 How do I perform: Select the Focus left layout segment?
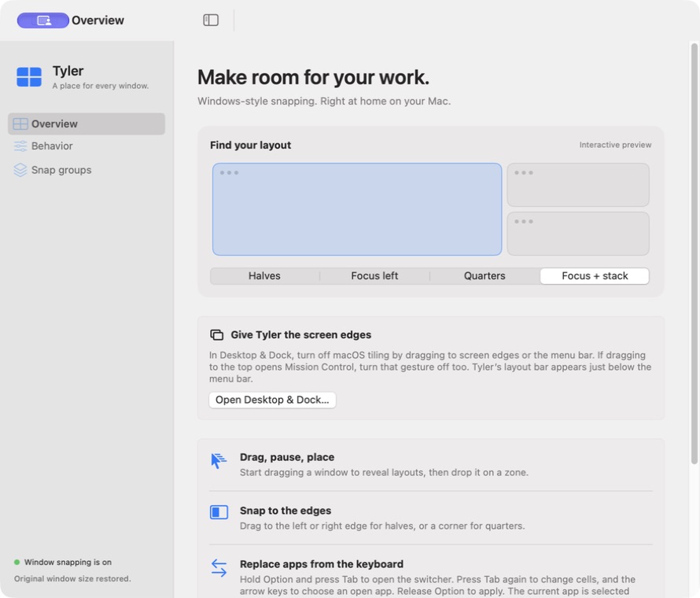374,276
